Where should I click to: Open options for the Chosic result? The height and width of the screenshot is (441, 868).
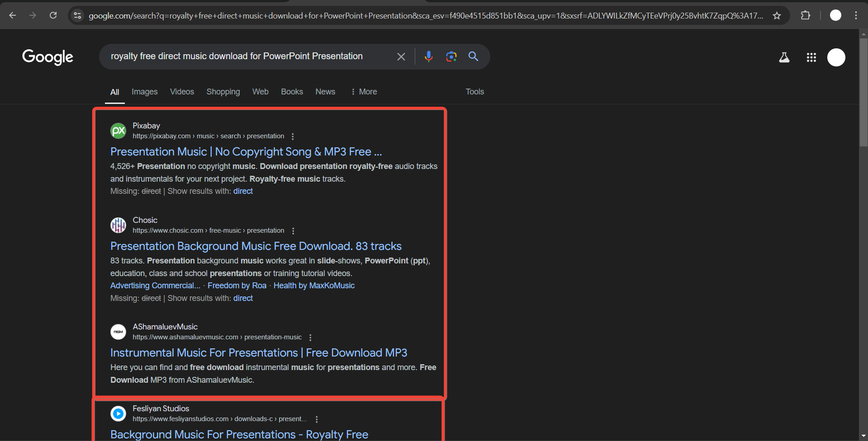click(293, 231)
